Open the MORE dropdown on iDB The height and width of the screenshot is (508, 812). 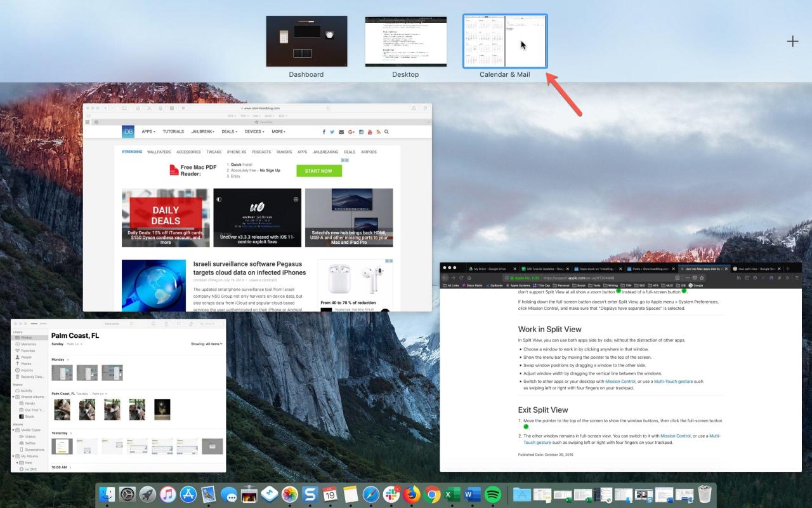click(x=278, y=131)
